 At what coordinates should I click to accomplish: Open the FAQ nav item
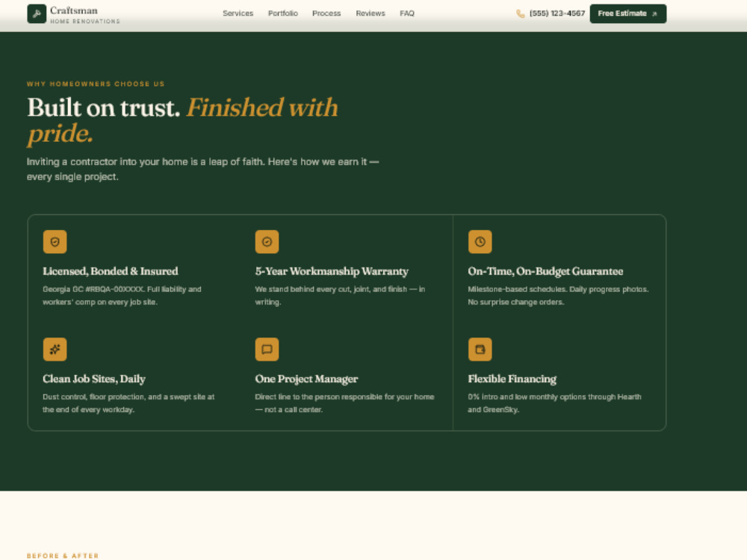pyautogui.click(x=407, y=13)
